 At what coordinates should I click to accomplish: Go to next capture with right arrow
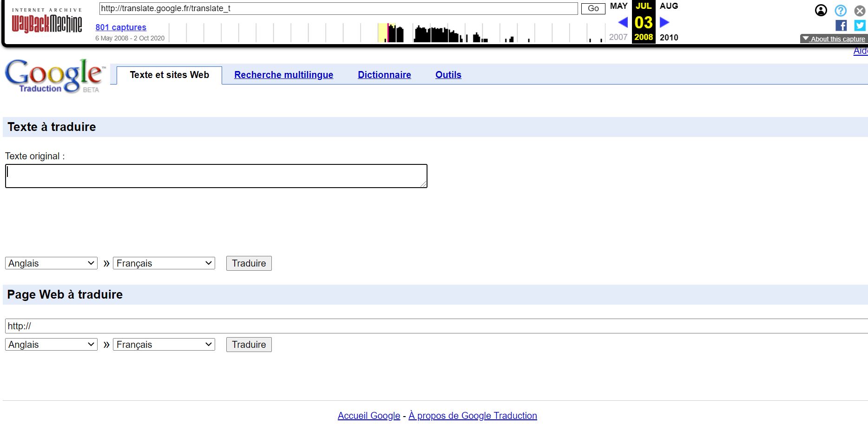coord(664,22)
